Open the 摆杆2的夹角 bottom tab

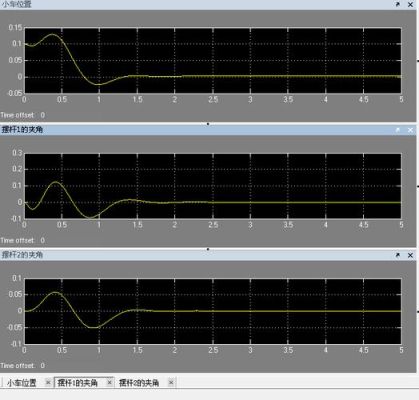139,383
